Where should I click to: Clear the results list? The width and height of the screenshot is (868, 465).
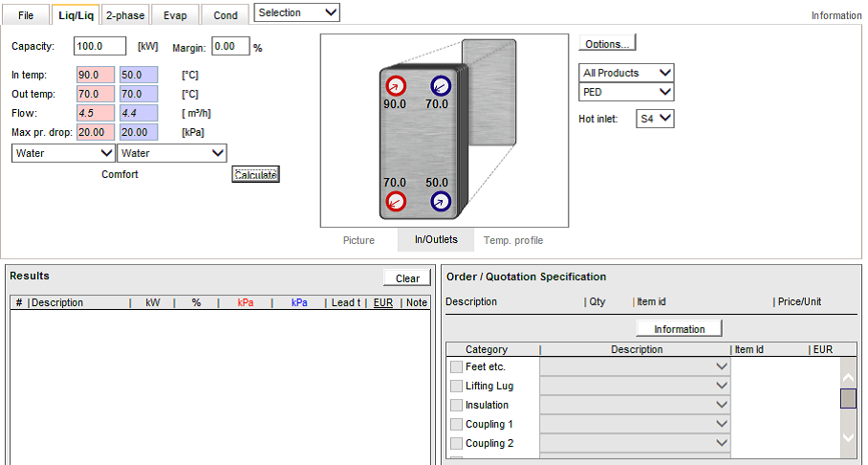coord(407,278)
